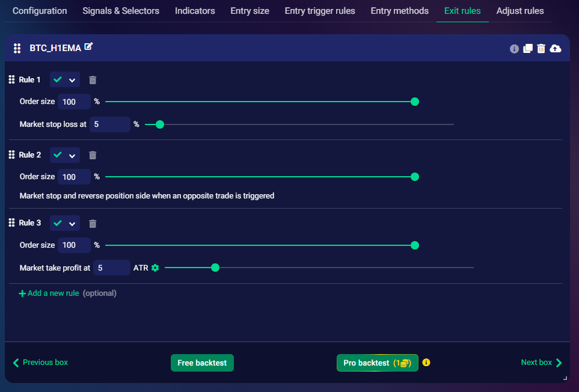Click Market take profit ATR slider handle
This screenshot has height=392, width=579.
(x=215, y=268)
